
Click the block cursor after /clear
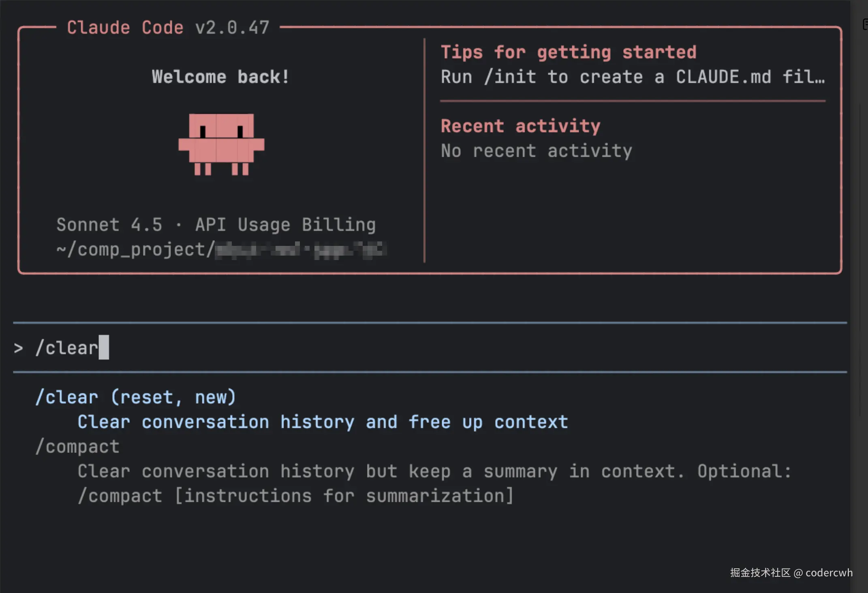tap(104, 347)
